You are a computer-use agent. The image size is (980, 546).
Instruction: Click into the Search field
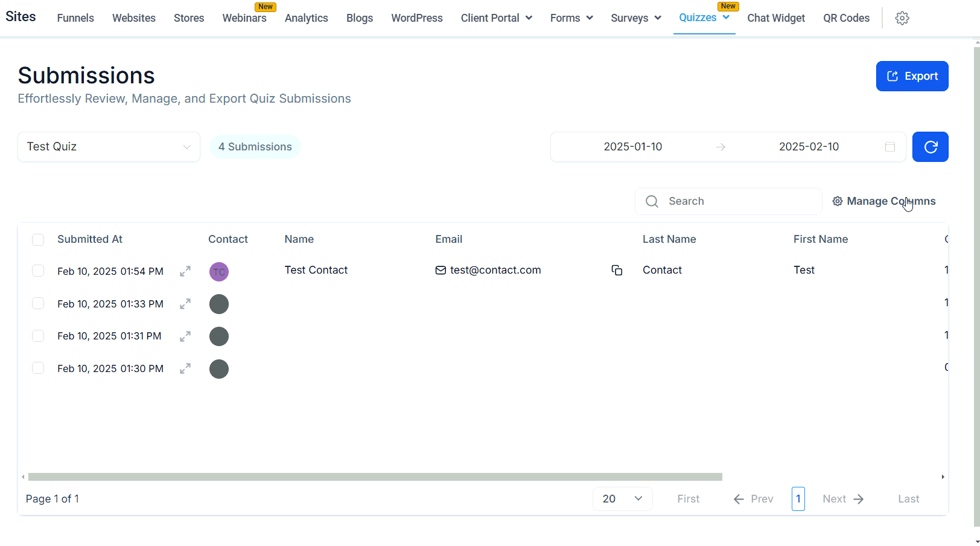coord(728,201)
